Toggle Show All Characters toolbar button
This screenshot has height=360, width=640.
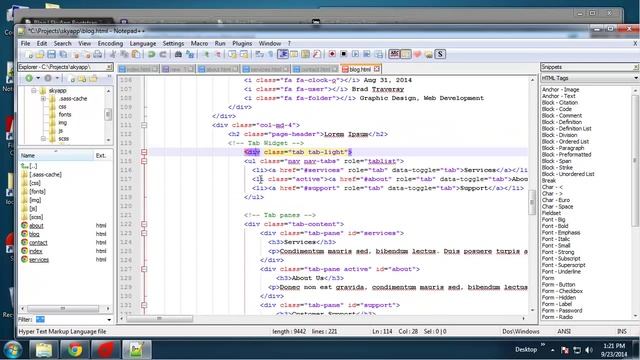(x=271, y=54)
